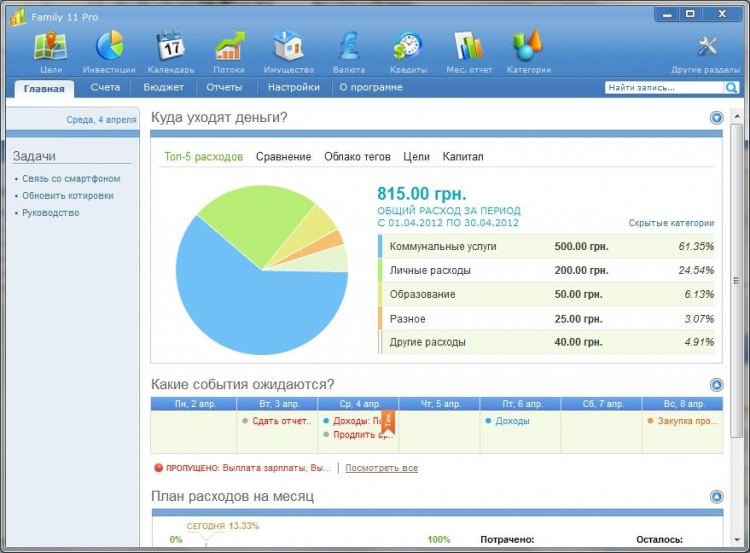The image size is (750, 553).
Task: Click the Найти запись search field
Action: pyautogui.click(x=664, y=88)
